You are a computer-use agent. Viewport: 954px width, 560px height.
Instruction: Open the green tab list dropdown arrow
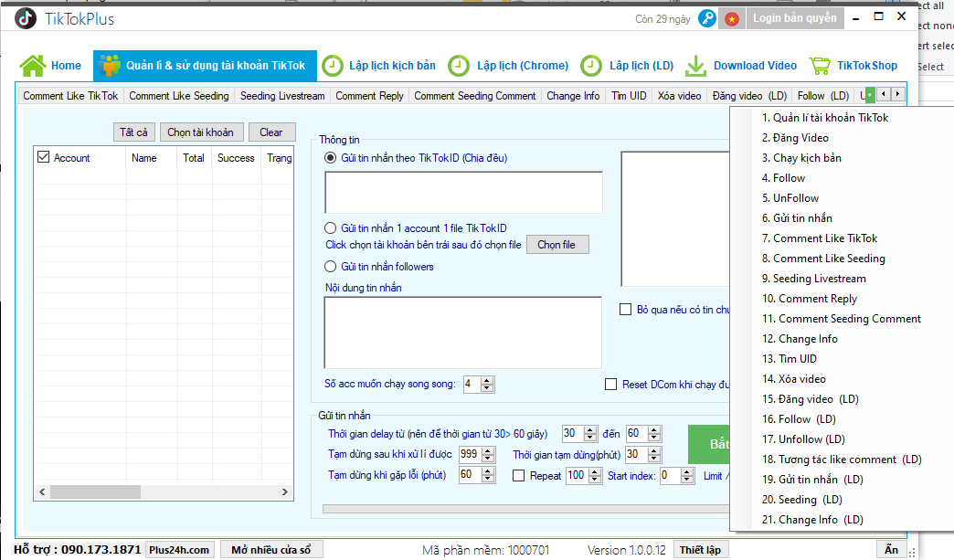click(x=869, y=95)
